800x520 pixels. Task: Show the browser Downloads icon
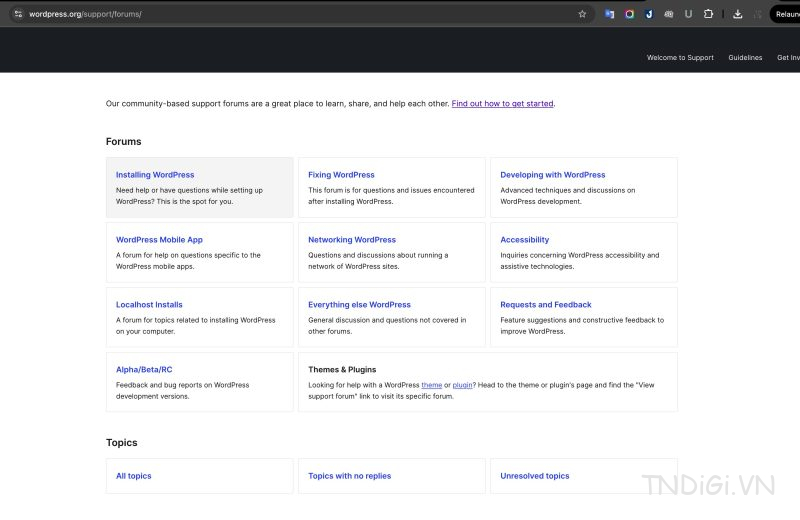pyautogui.click(x=737, y=14)
